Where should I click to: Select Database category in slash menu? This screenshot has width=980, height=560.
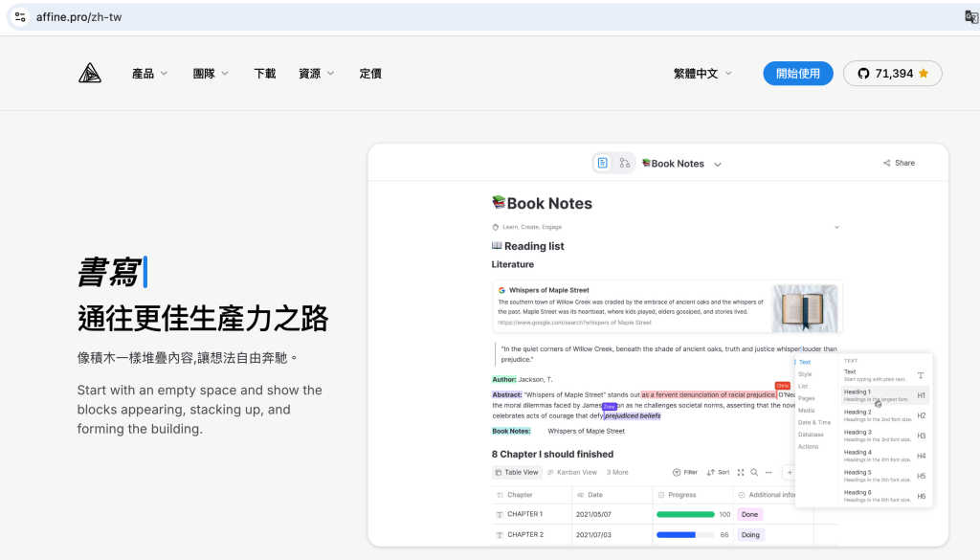point(811,435)
